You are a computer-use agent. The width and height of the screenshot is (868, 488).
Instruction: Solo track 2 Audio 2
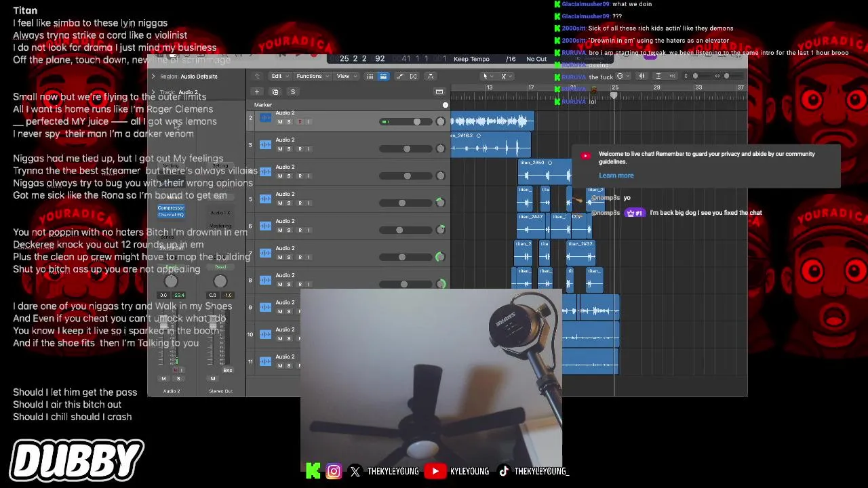(289, 122)
